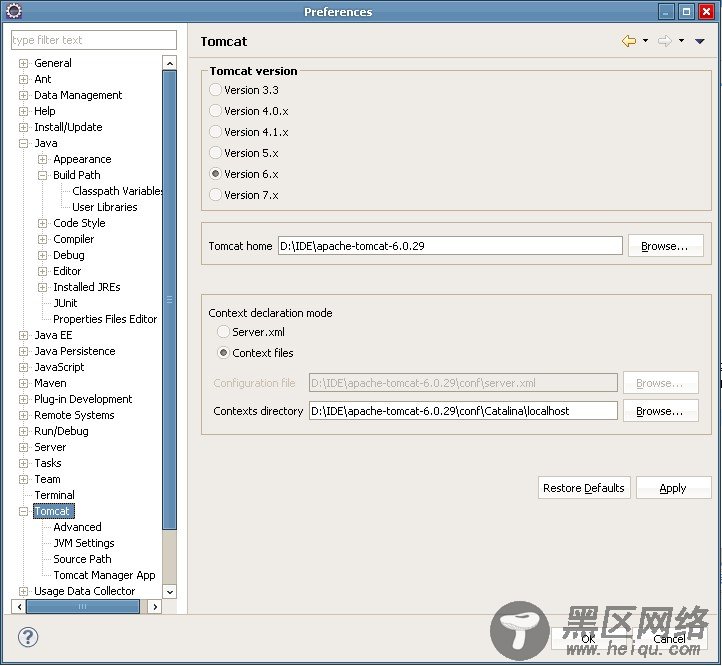Screen dimensions: 722x666
Task: Expand the Ant tree node
Action: click(23, 79)
